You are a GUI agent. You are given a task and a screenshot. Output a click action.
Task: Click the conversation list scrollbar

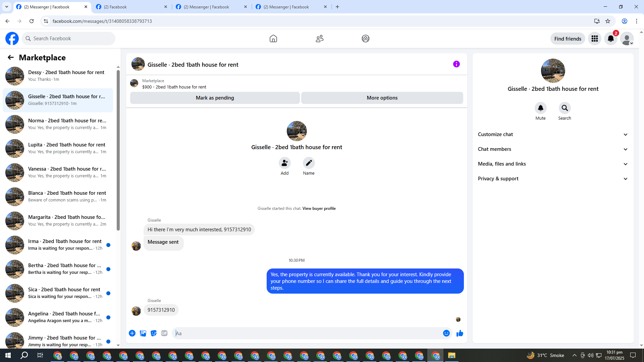pos(118,150)
